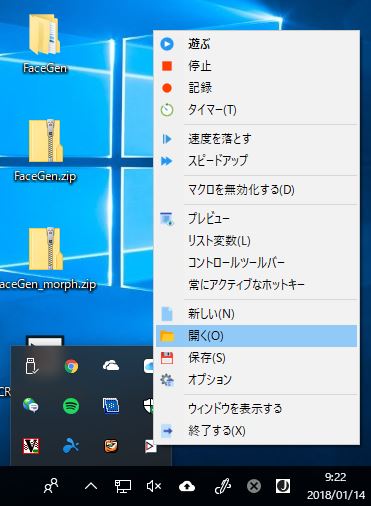Choose スピードアップ to speed up
Screen dimensions: 371x506
coord(256,161)
